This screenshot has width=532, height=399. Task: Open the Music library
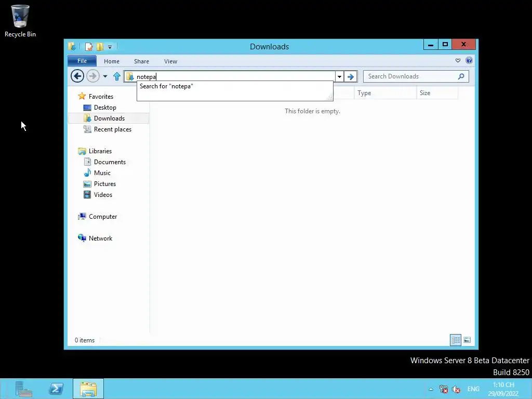point(97,172)
